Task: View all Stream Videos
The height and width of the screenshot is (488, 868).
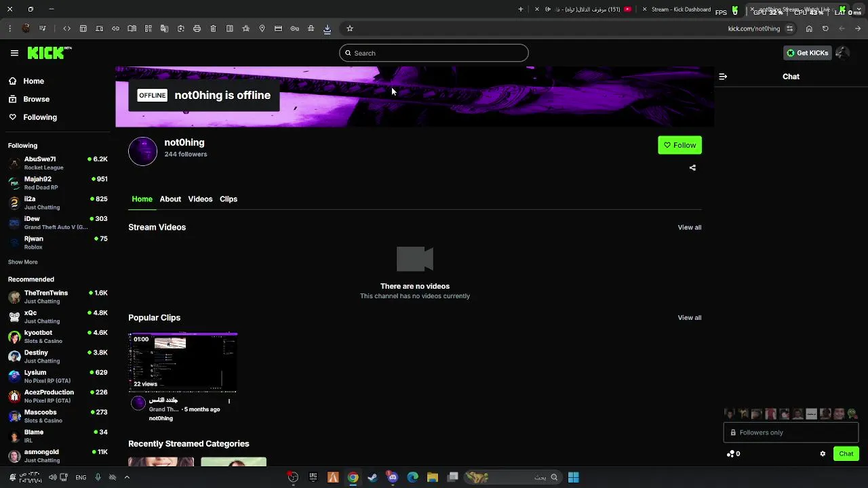Action: (690, 227)
